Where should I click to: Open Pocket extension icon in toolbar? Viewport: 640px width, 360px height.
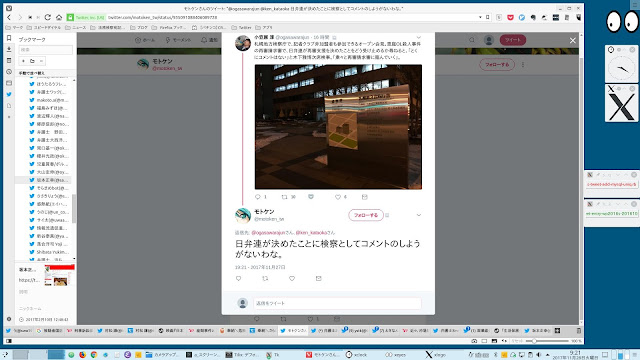coord(510,17)
